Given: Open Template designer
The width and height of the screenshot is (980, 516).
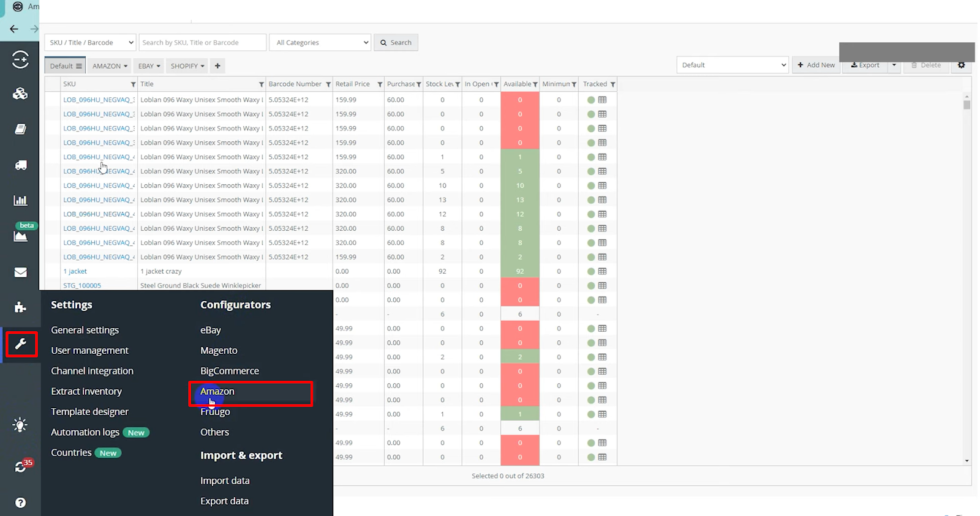Looking at the screenshot, I should [90, 411].
